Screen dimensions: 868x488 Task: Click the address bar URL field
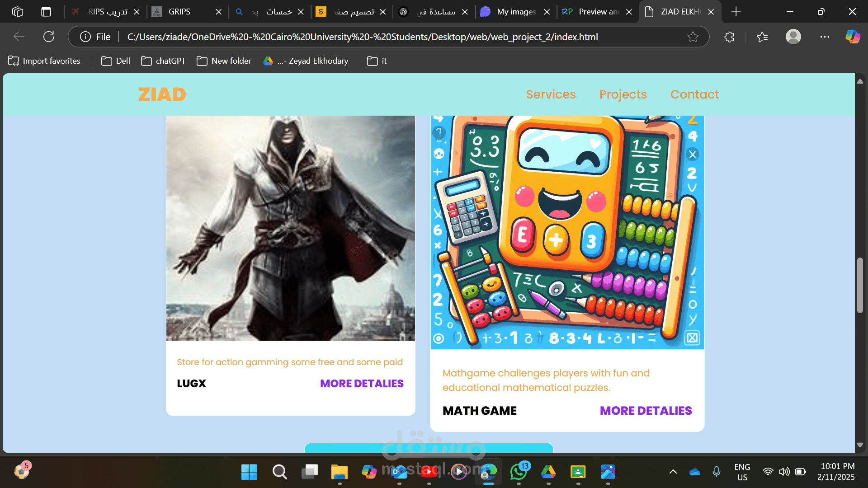[362, 37]
